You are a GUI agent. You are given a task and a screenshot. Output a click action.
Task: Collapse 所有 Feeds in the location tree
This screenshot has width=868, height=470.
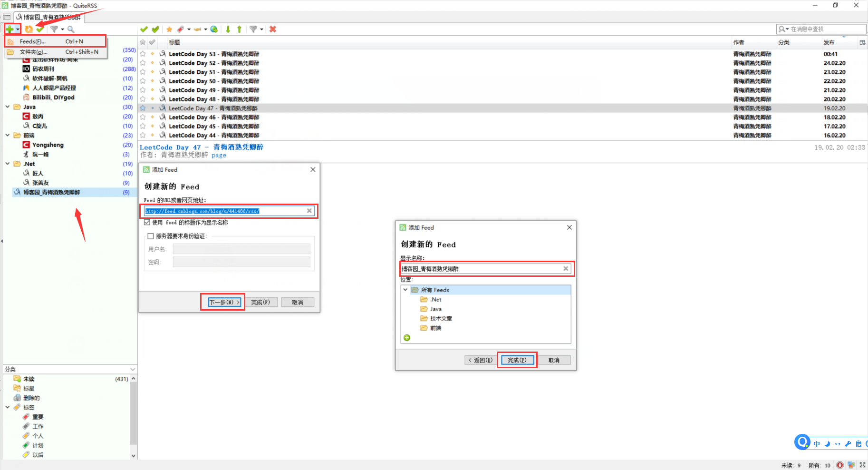click(x=405, y=290)
